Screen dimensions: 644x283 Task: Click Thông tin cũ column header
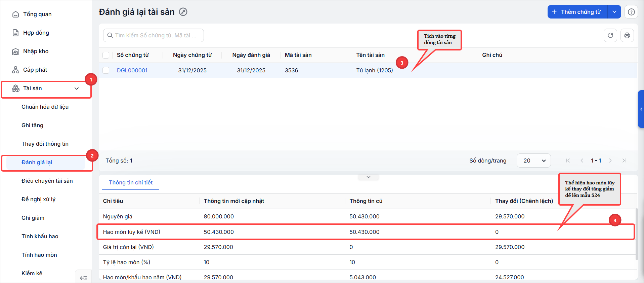pyautogui.click(x=366, y=201)
